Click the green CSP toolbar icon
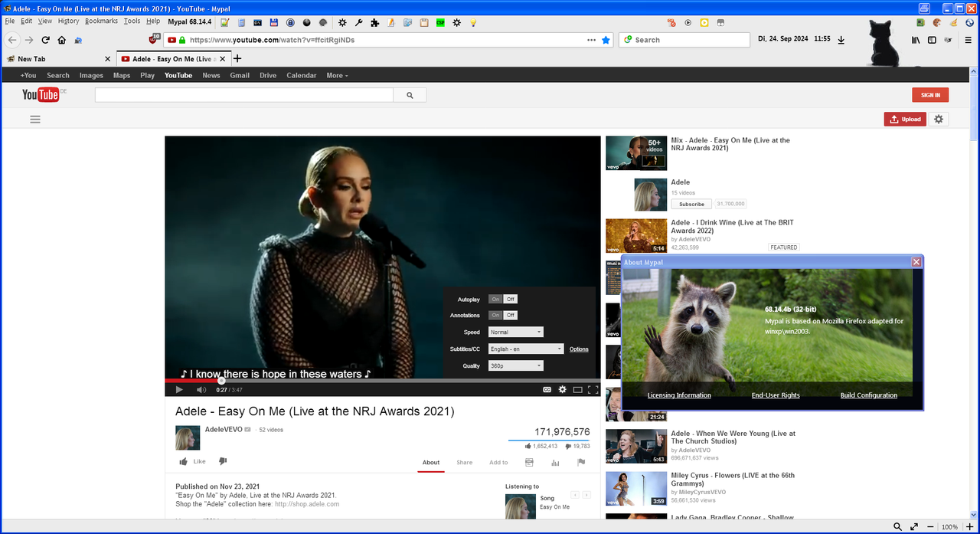The image size is (980, 534). [440, 22]
